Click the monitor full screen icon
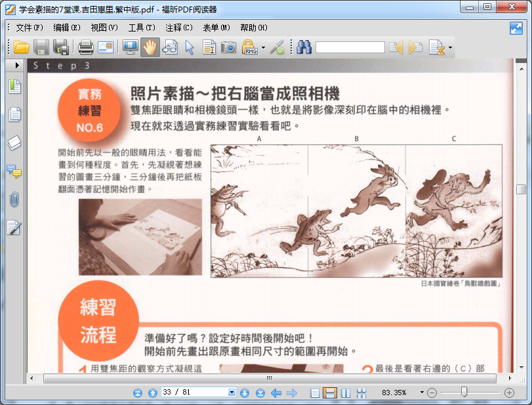Screen dimensions: 532x405 pos(131,47)
